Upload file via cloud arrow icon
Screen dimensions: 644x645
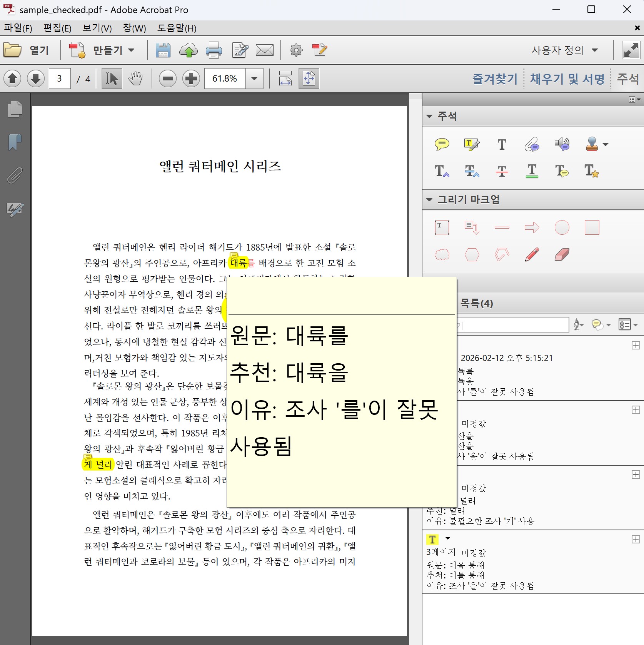189,50
